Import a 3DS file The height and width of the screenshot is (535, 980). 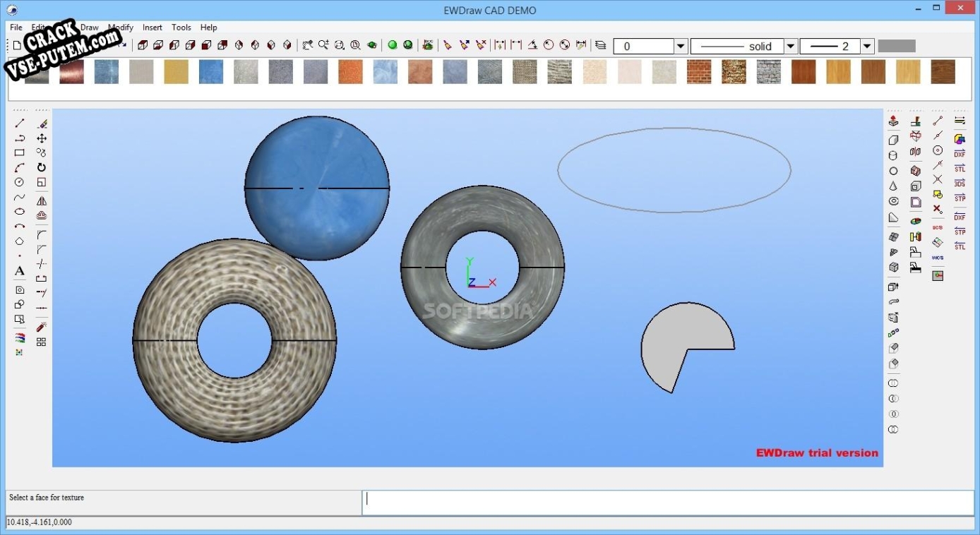pyautogui.click(x=960, y=184)
